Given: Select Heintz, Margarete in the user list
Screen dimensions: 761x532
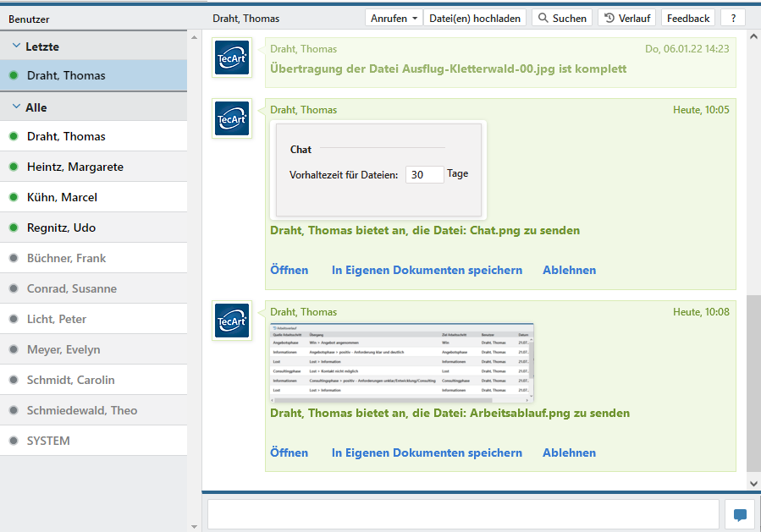Looking at the screenshot, I should coord(75,167).
